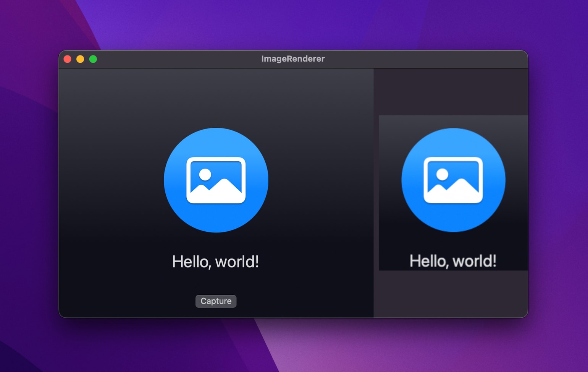The height and width of the screenshot is (372, 588).
Task: Click the large blue photo icon on left
Action: (x=216, y=180)
